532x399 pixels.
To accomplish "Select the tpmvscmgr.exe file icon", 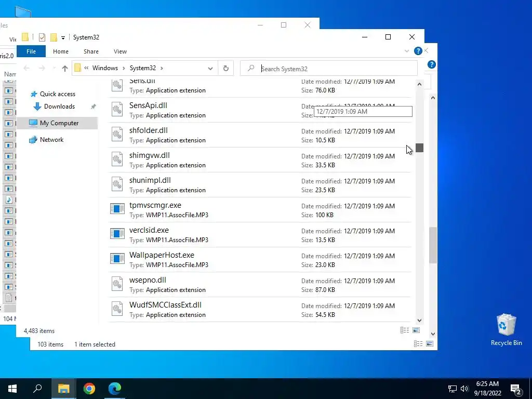I will tap(117, 209).
